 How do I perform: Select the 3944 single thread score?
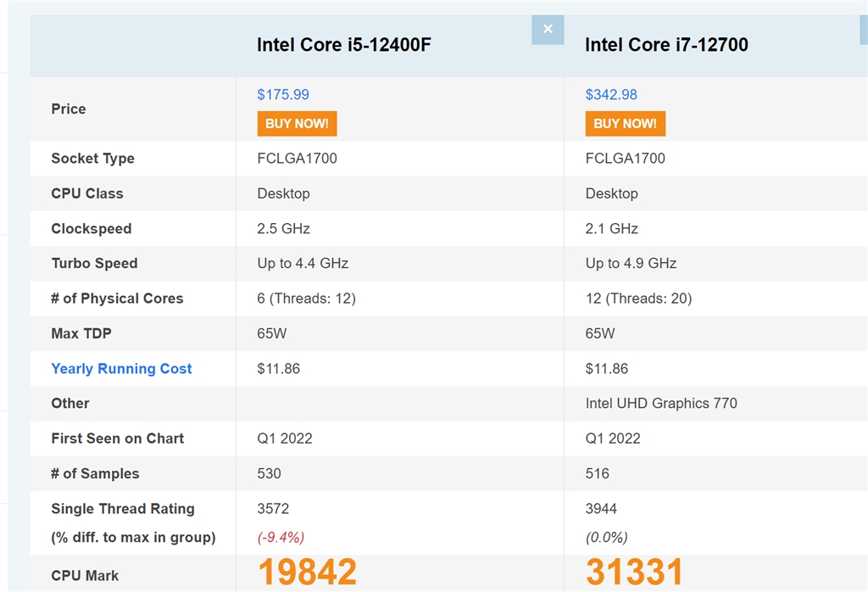601,509
